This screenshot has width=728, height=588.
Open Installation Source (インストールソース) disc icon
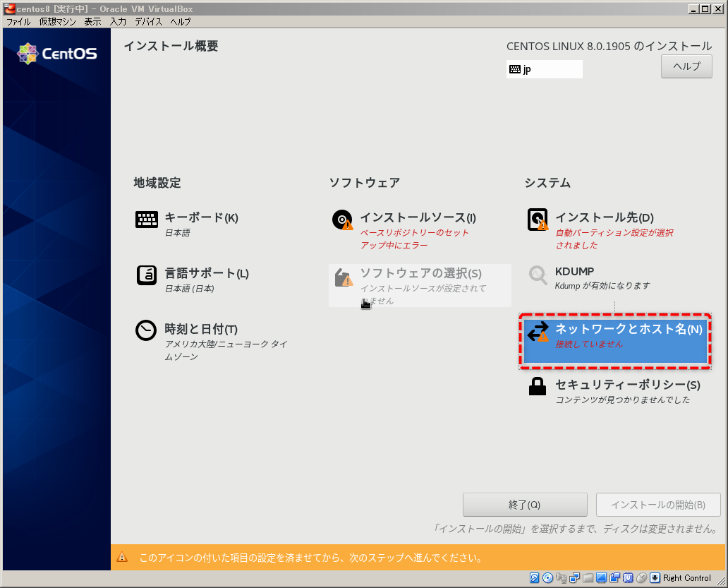pos(342,220)
